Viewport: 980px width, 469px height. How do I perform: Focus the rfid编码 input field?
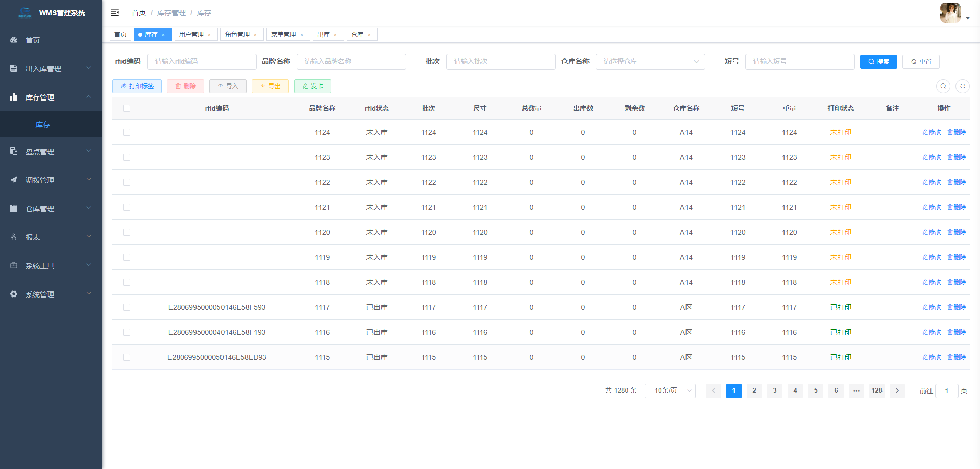[202, 62]
